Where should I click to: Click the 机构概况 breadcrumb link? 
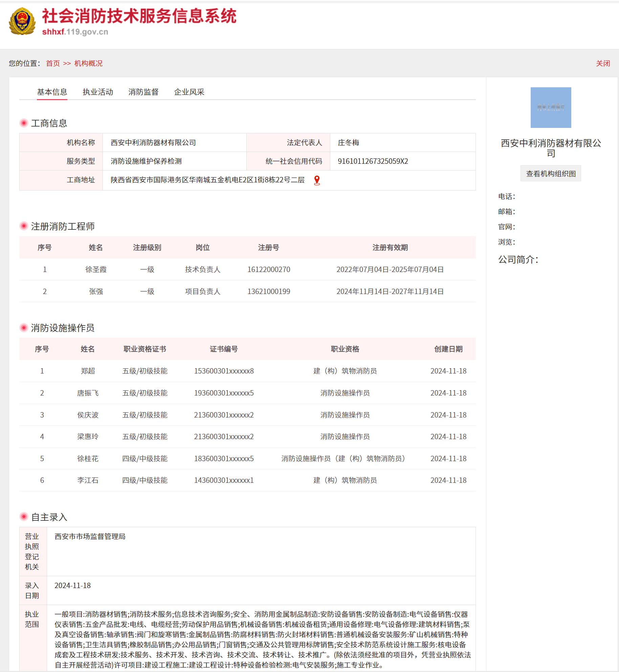coord(88,63)
